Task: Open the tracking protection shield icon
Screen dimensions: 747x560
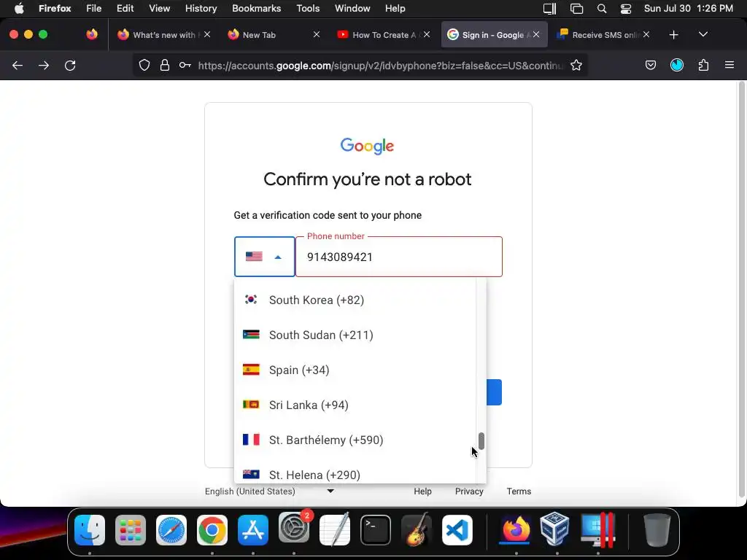Action: pyautogui.click(x=144, y=65)
